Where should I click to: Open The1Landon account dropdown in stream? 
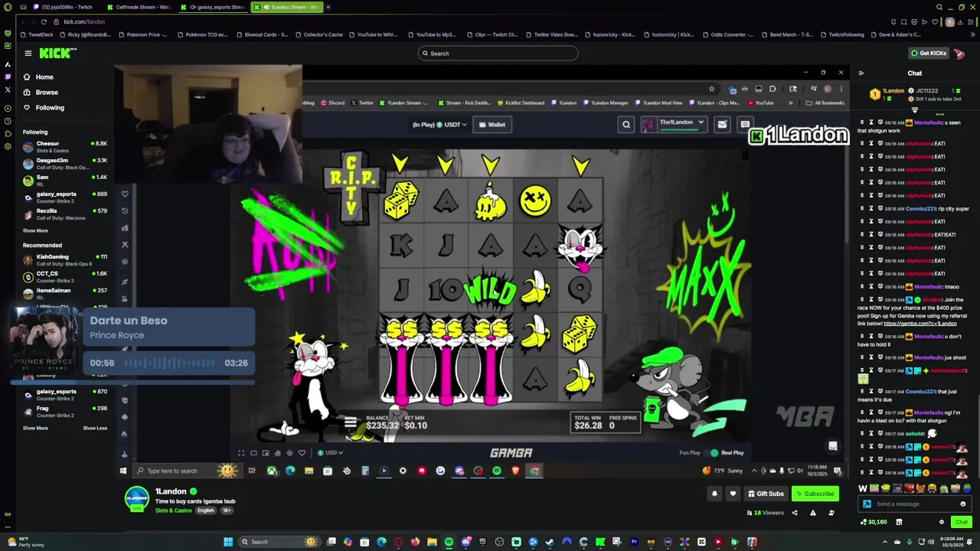(675, 123)
